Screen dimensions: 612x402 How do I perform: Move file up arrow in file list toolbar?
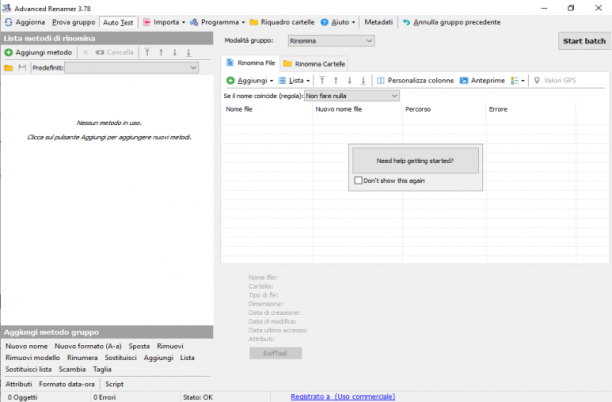pyautogui.click(x=336, y=80)
